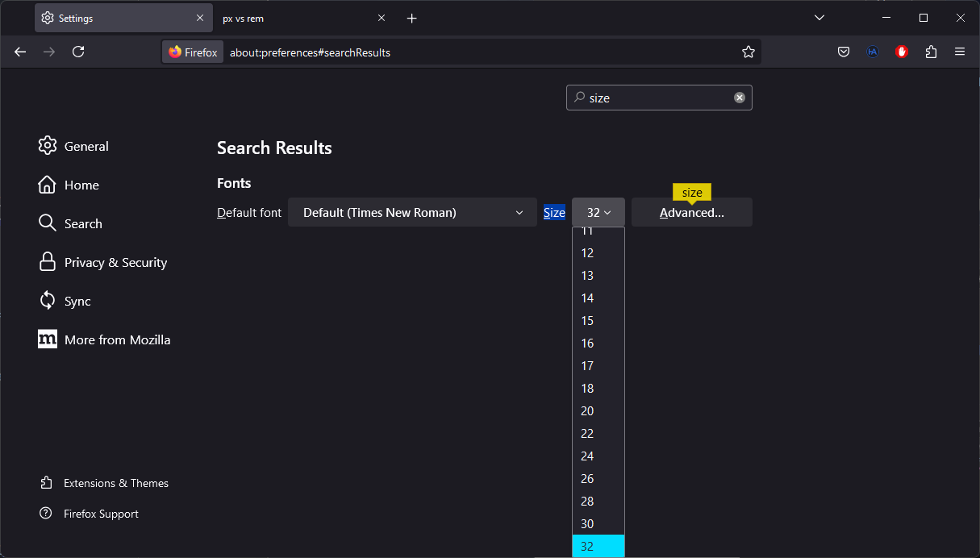Open the Firefox account profile icon

point(872,52)
